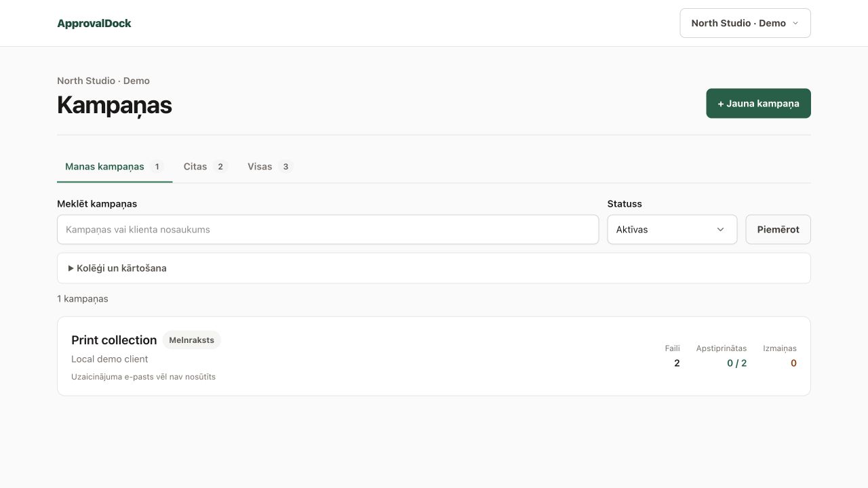Image resolution: width=868 pixels, height=488 pixels.
Task: Click the Statuss dropdown chevron arrow
Action: pos(720,230)
